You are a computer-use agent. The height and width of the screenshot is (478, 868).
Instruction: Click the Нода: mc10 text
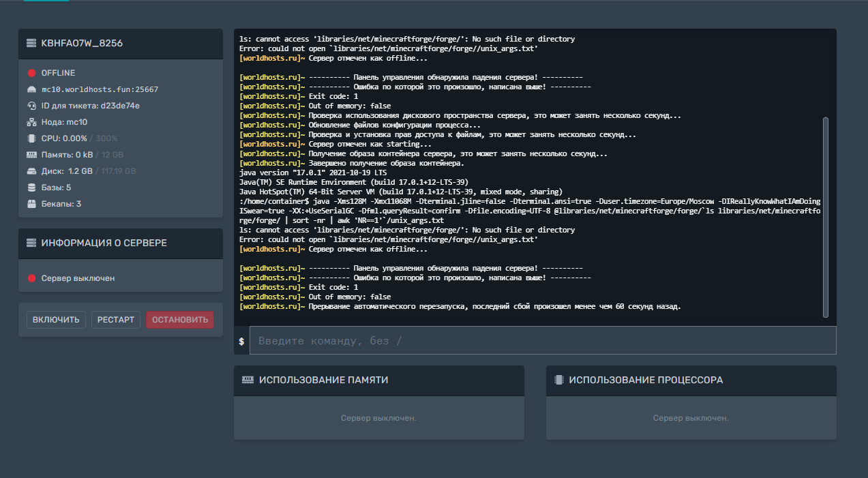pos(64,122)
